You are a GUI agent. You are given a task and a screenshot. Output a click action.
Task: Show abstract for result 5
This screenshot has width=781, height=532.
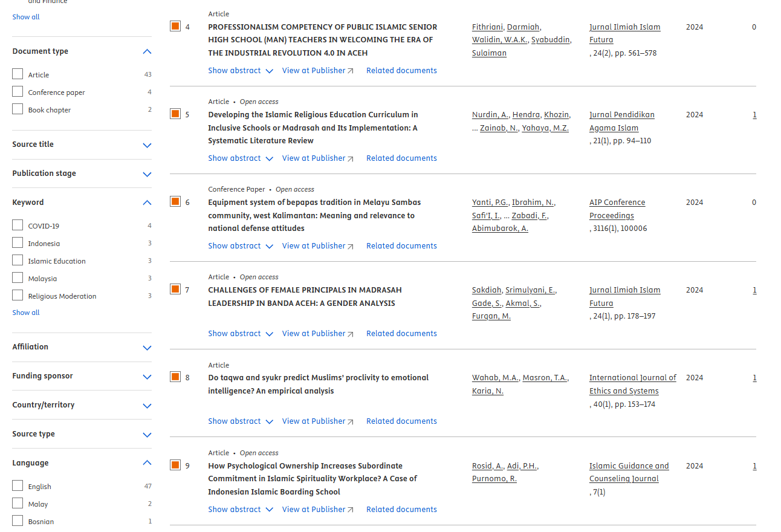(241, 158)
